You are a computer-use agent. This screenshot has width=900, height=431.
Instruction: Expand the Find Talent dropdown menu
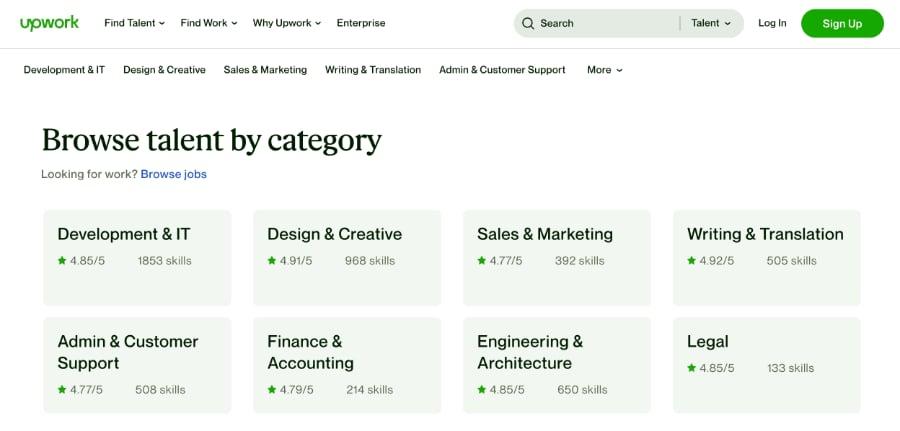134,23
